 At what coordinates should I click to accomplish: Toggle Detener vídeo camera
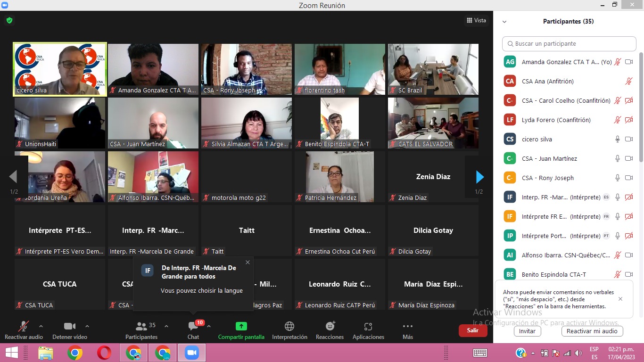(x=70, y=327)
